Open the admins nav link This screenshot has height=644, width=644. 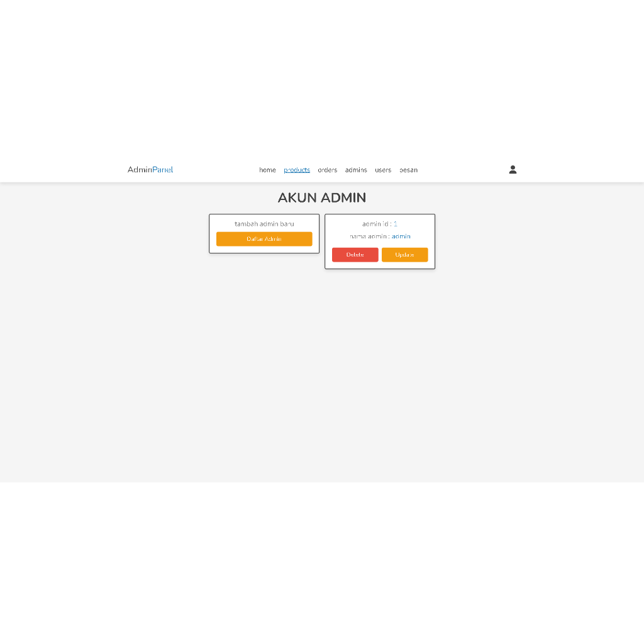356,170
